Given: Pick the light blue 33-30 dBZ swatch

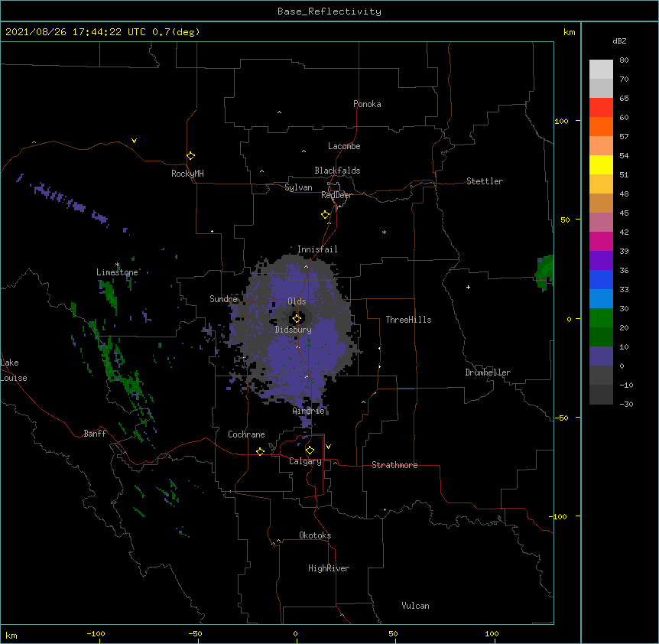Looking at the screenshot, I should [x=601, y=298].
